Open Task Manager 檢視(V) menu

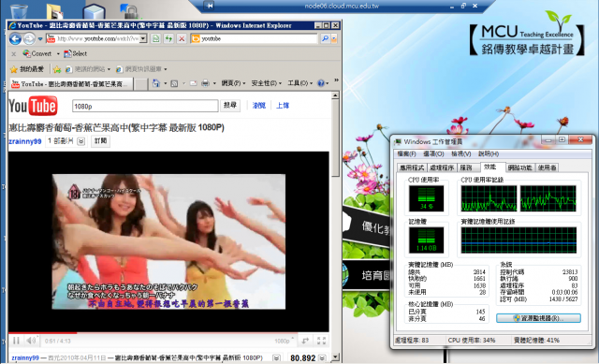click(x=461, y=153)
